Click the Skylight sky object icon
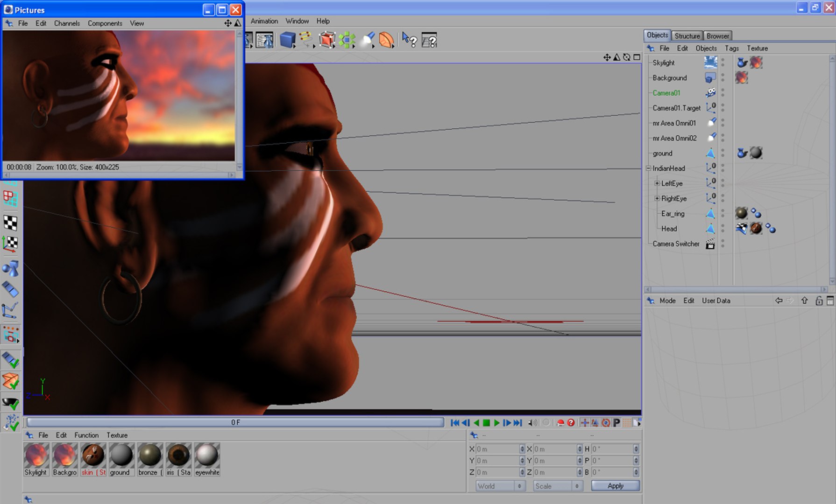This screenshot has width=836, height=504. (710, 63)
